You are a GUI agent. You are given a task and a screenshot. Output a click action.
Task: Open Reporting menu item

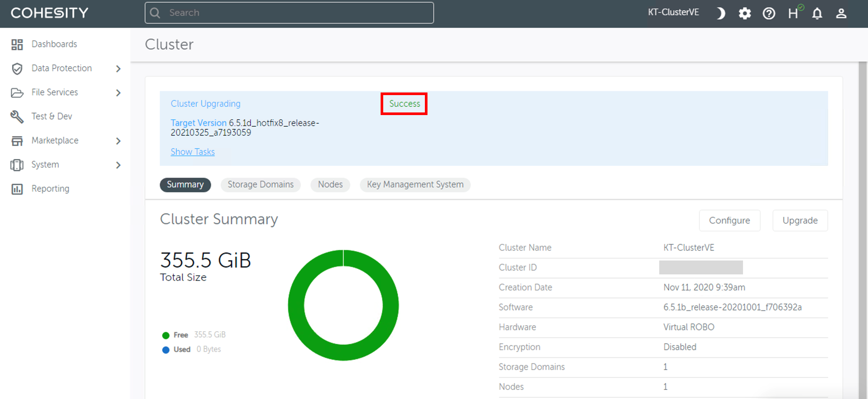pyautogui.click(x=50, y=188)
